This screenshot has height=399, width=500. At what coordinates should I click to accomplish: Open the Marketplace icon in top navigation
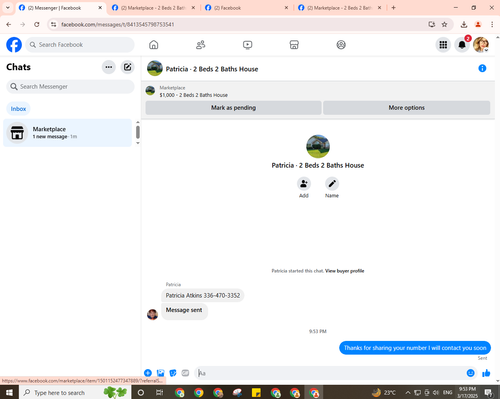coord(294,45)
